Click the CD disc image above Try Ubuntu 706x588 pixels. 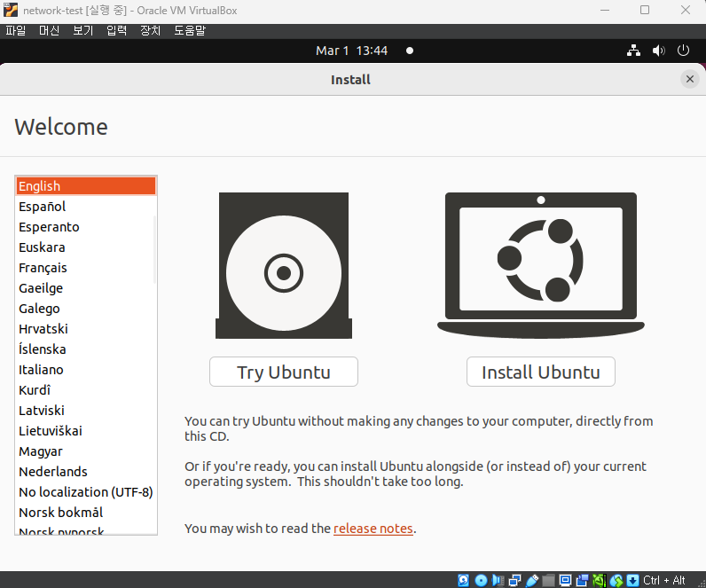coord(284,266)
